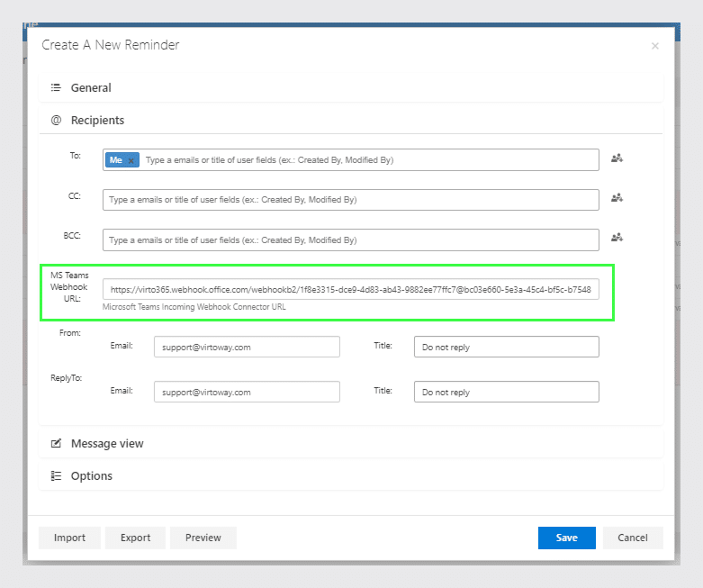Click the edit icon beside Message view
This screenshot has width=703, height=588.
coord(56,444)
